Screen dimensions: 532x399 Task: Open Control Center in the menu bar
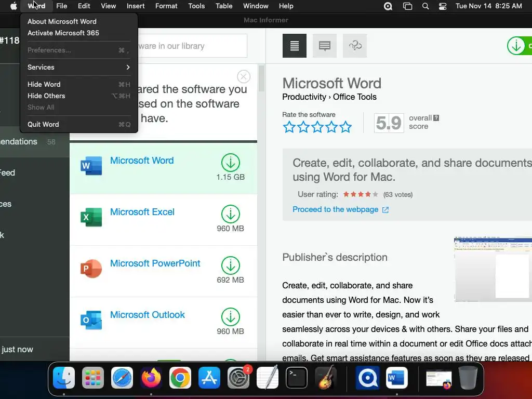pyautogui.click(x=443, y=6)
